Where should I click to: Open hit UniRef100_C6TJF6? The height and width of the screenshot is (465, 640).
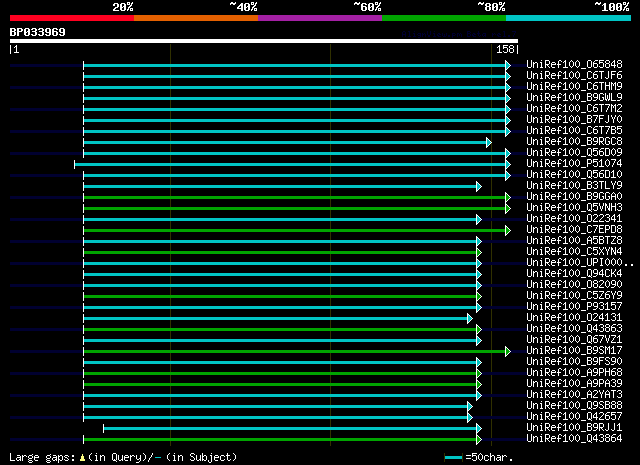(x=574, y=76)
